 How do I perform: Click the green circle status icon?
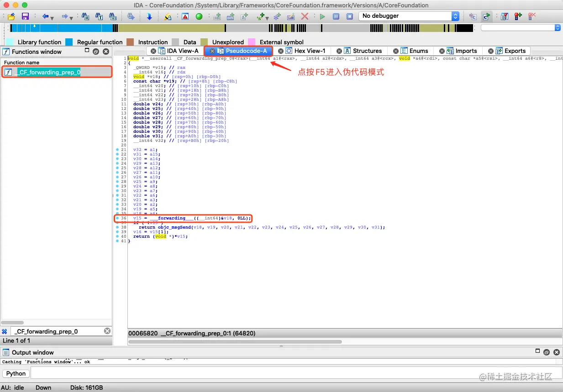pos(199,16)
